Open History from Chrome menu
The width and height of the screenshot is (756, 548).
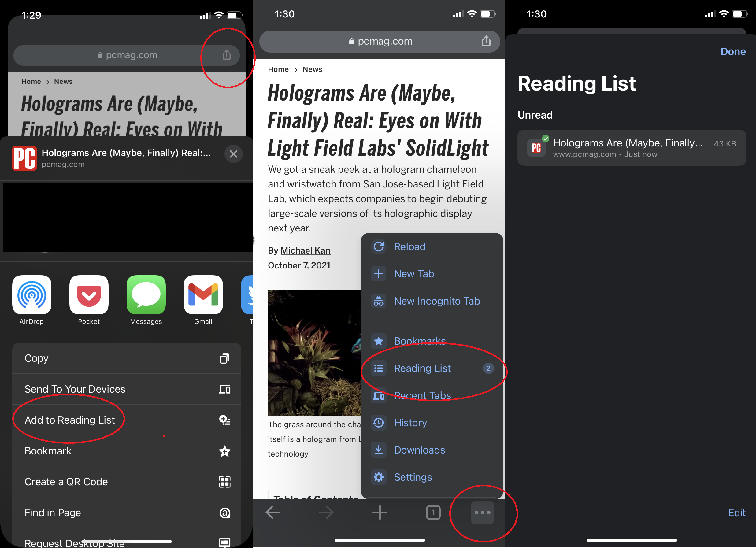click(432, 423)
